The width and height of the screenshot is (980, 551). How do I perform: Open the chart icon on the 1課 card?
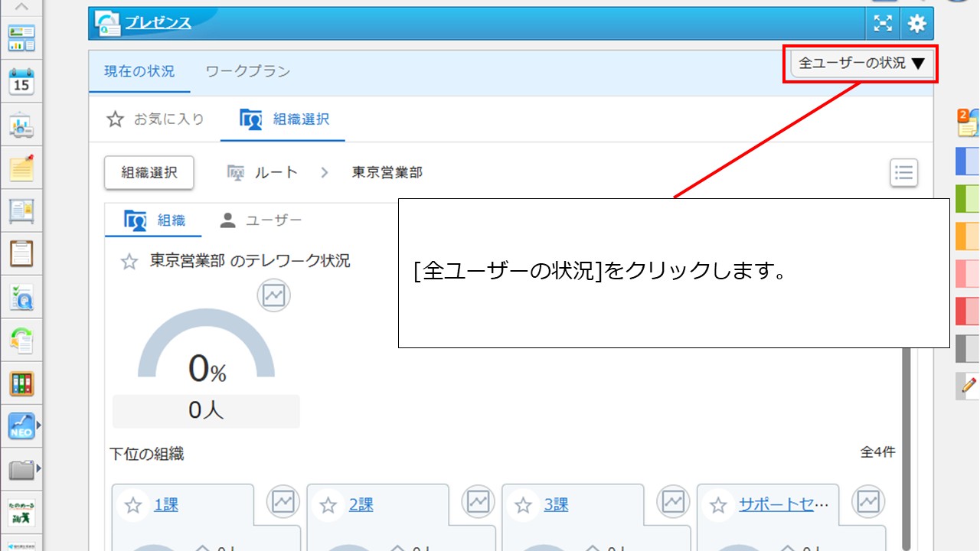(283, 501)
